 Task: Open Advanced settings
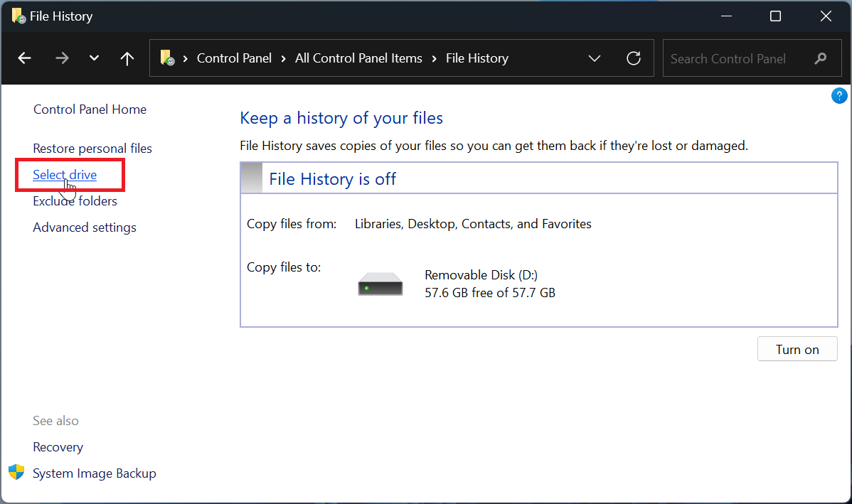[84, 227]
